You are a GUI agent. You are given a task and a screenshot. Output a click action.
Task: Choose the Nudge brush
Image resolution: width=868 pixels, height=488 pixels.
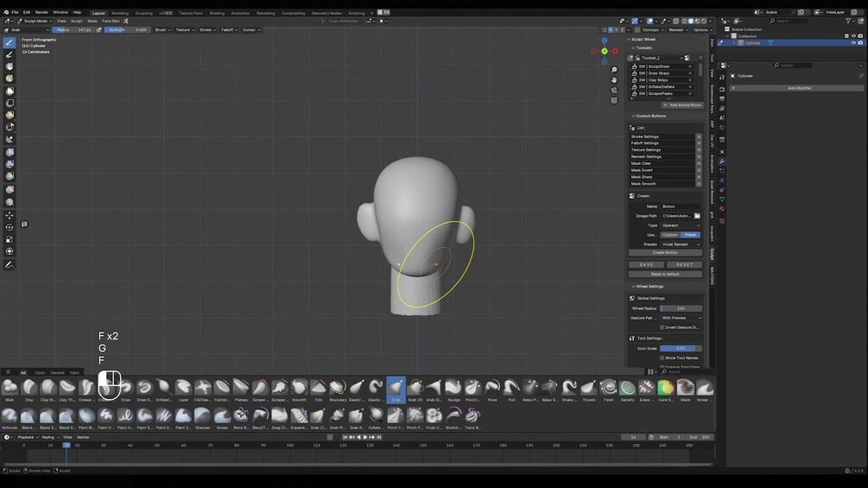454,390
